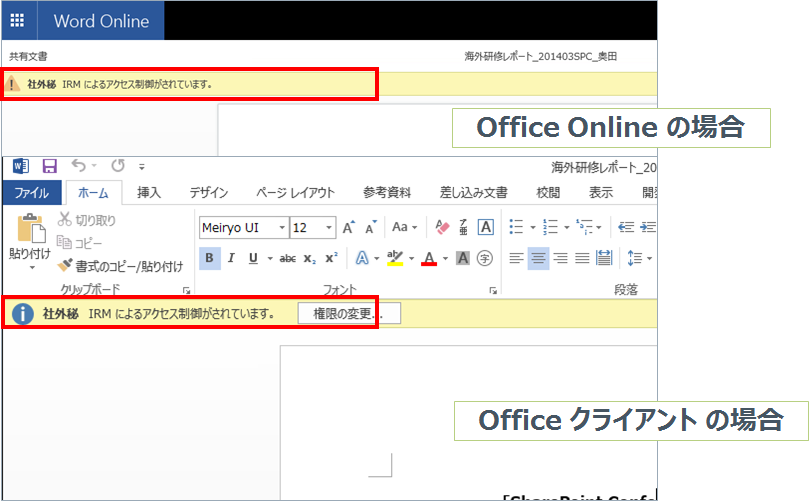Click the phonetic guide ruby icon
The width and height of the screenshot is (809, 501).
[463, 227]
